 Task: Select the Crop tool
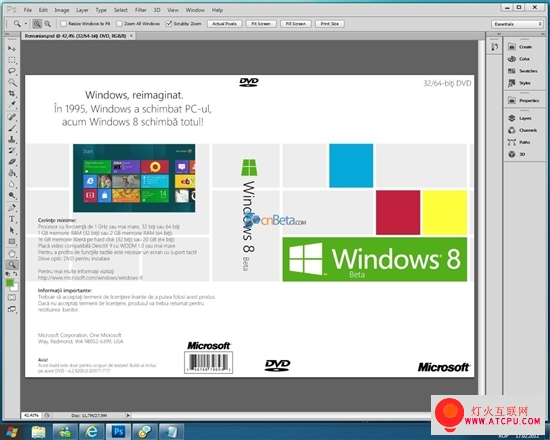point(12,94)
